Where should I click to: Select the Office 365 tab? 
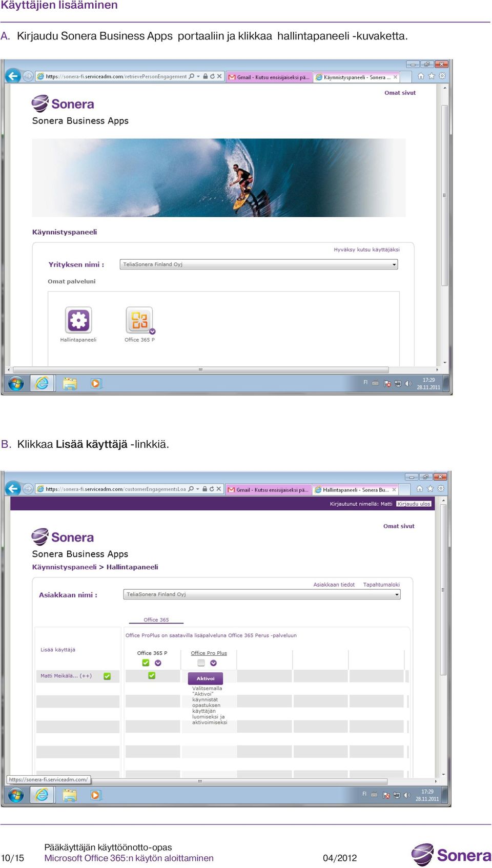(x=156, y=620)
